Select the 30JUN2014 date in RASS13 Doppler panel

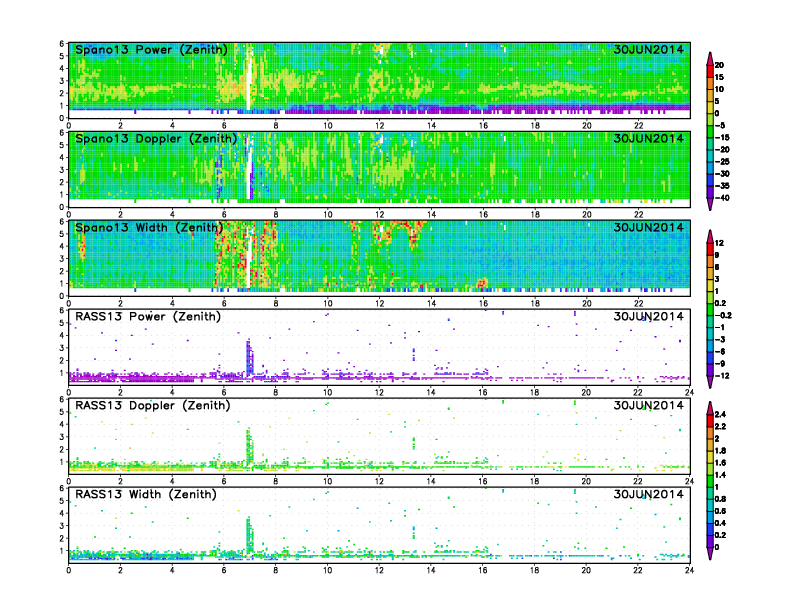(x=648, y=405)
